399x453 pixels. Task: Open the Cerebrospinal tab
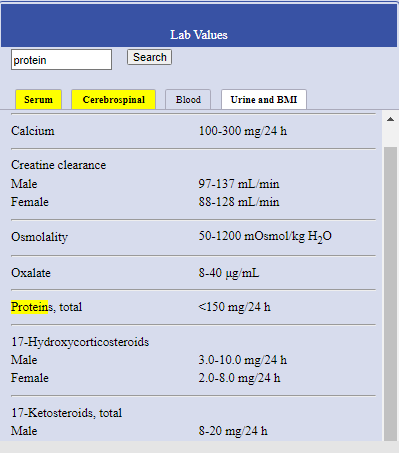coord(114,99)
